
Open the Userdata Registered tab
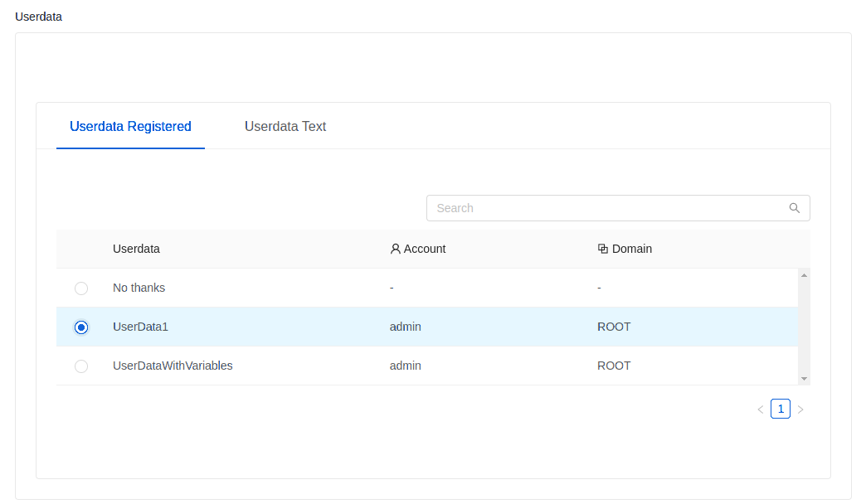click(x=130, y=127)
